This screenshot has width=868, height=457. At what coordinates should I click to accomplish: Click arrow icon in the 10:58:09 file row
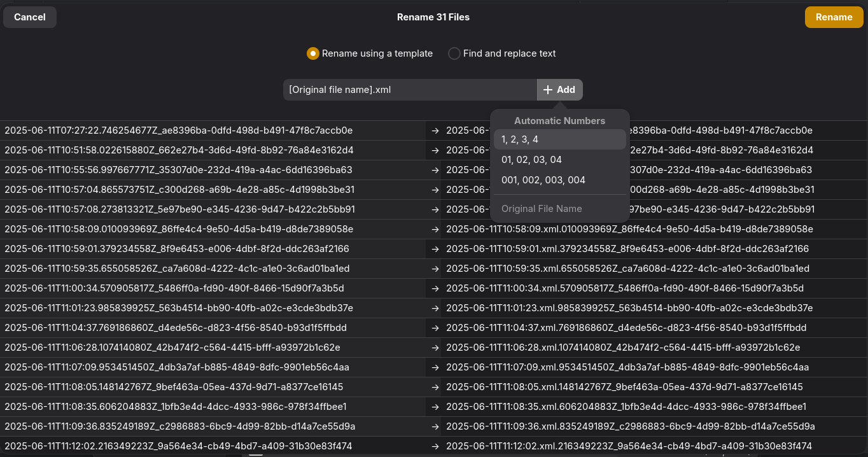435,229
